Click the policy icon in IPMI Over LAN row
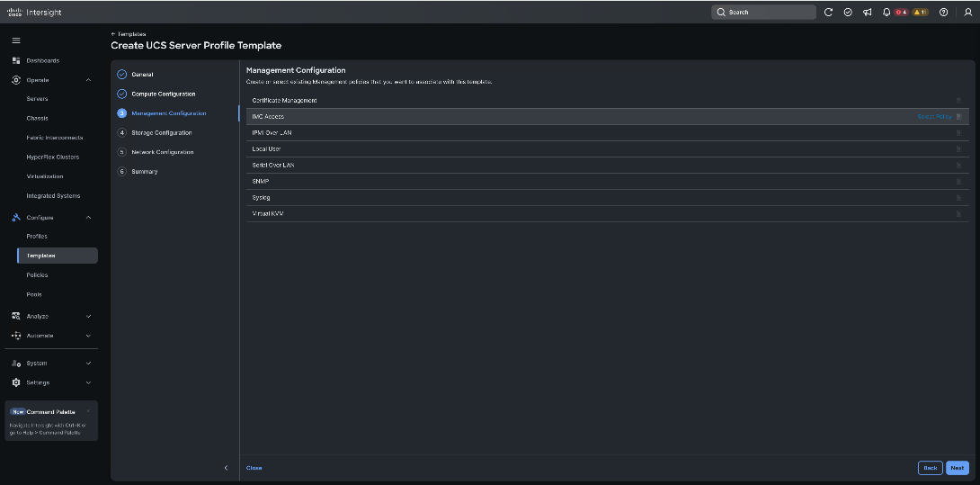The image size is (980, 485). [x=958, y=132]
